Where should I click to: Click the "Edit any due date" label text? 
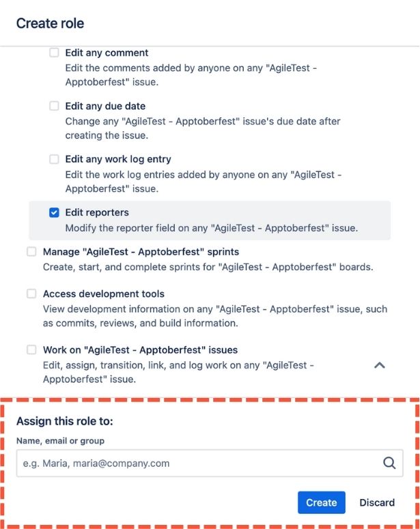click(105, 106)
